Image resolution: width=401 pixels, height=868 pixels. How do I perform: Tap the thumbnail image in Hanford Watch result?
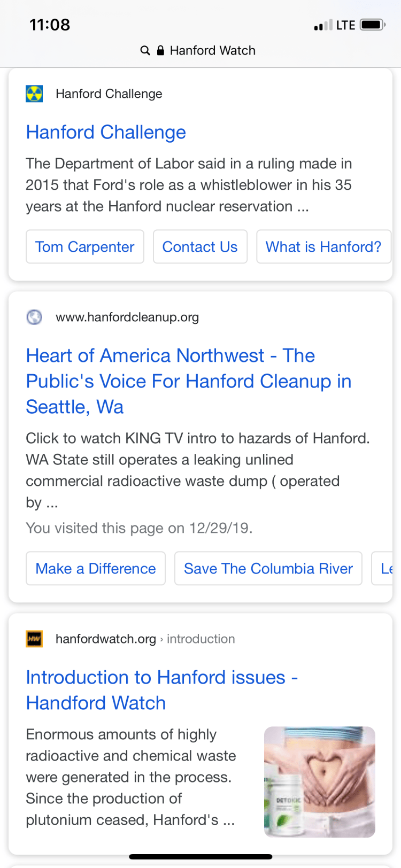pos(320,781)
